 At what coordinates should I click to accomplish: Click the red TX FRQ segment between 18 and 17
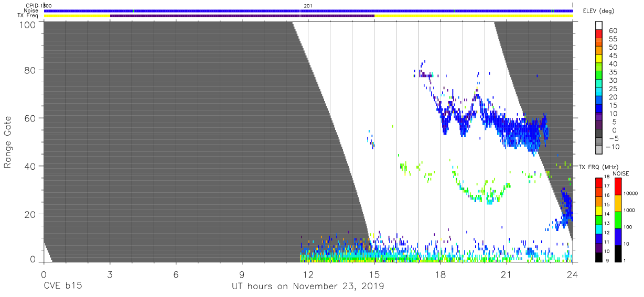598,182
